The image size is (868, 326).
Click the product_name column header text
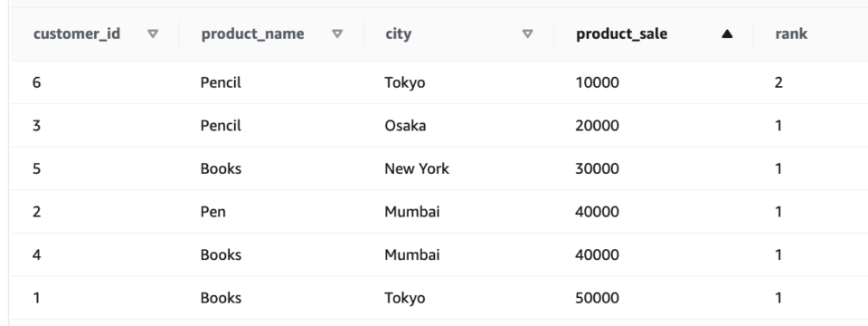252,34
